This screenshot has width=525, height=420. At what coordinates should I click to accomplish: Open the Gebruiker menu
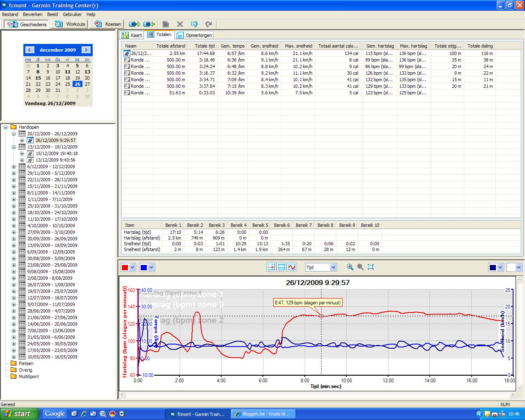click(72, 14)
